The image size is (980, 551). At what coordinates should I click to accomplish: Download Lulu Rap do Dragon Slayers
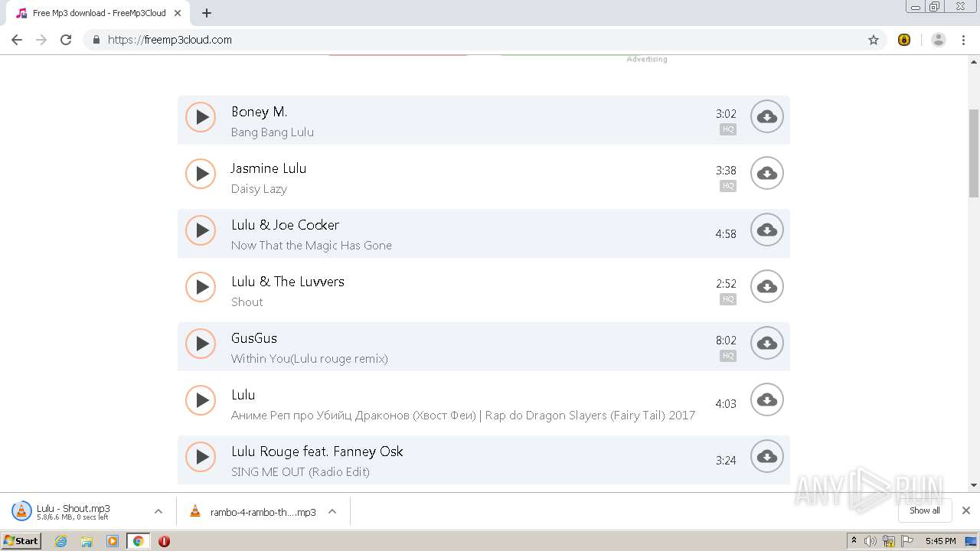[x=766, y=400]
